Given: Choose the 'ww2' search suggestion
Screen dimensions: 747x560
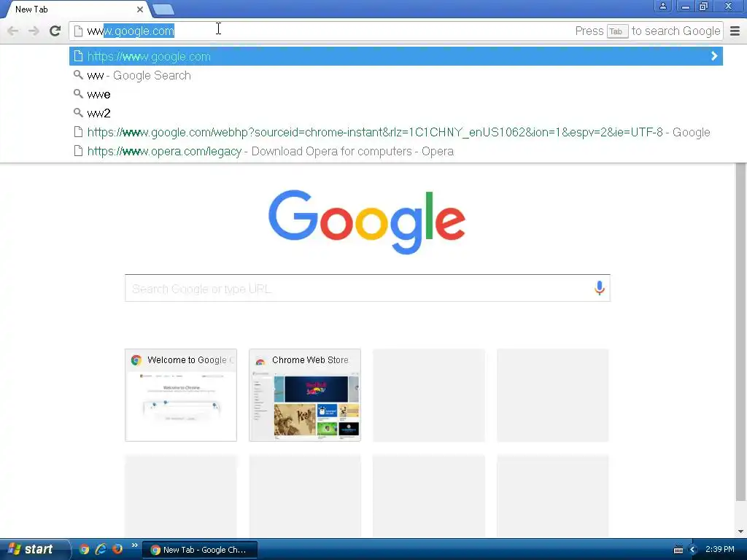Looking at the screenshot, I should pos(396,113).
